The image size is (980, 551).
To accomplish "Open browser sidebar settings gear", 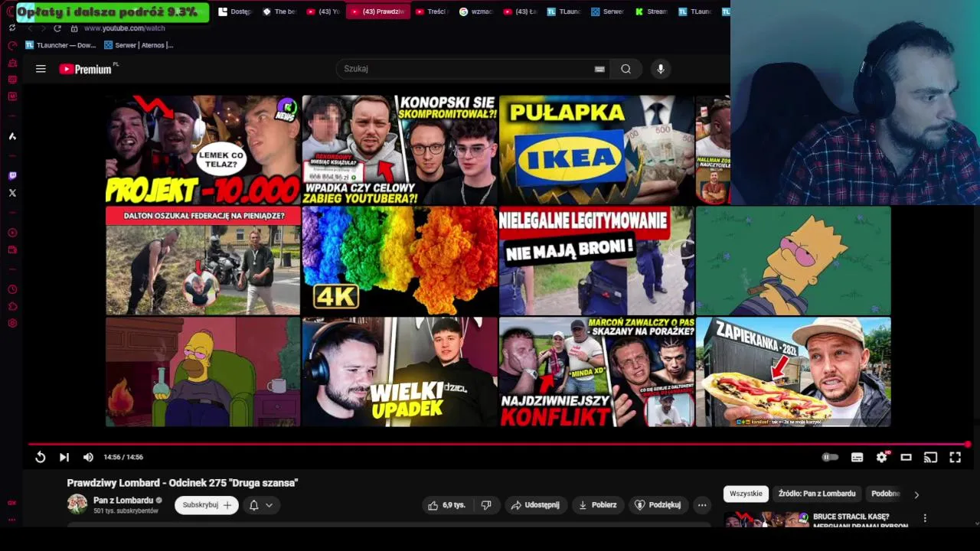I will pyautogui.click(x=12, y=324).
